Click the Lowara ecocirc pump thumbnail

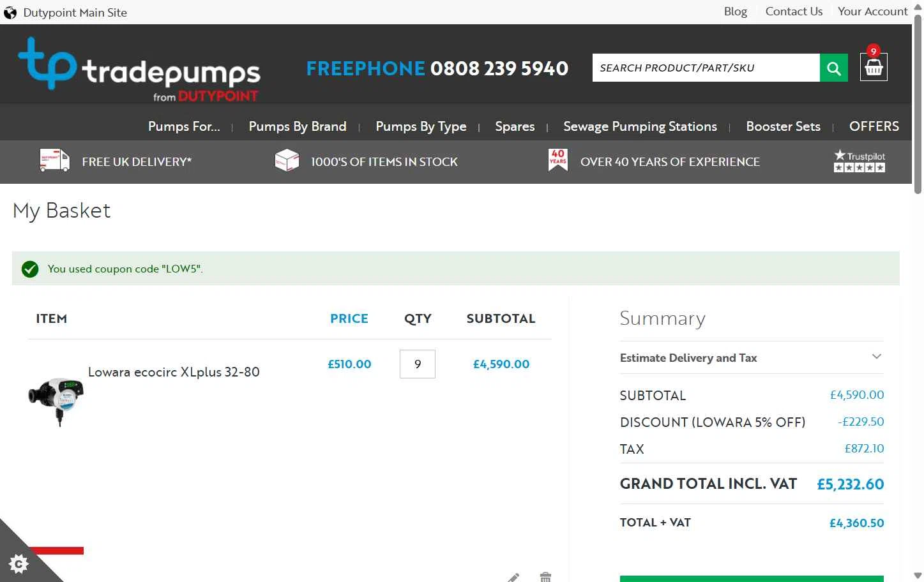click(x=56, y=401)
